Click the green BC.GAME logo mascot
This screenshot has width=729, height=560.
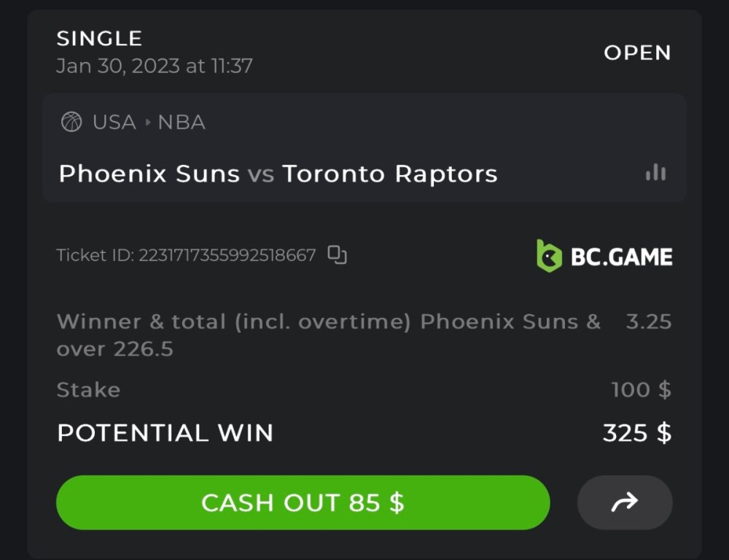(x=549, y=256)
